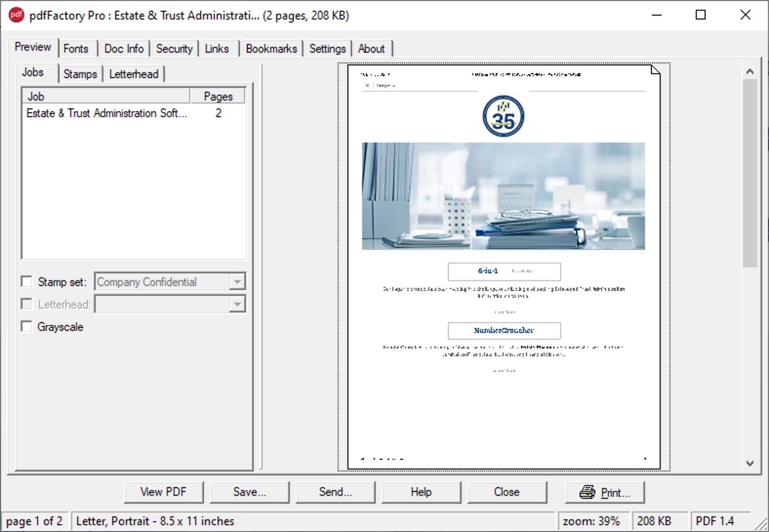Click the page corner fold icon in preview

pyautogui.click(x=655, y=71)
